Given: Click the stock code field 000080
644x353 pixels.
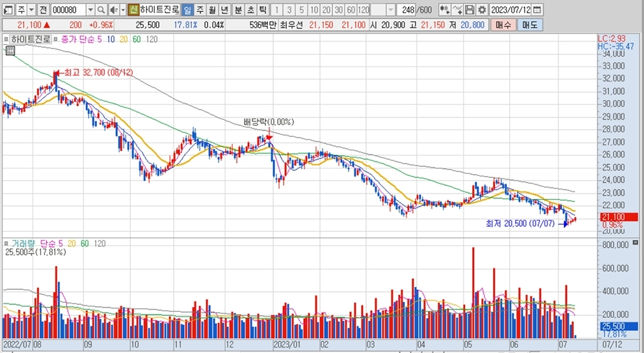Looking at the screenshot, I should point(68,10).
